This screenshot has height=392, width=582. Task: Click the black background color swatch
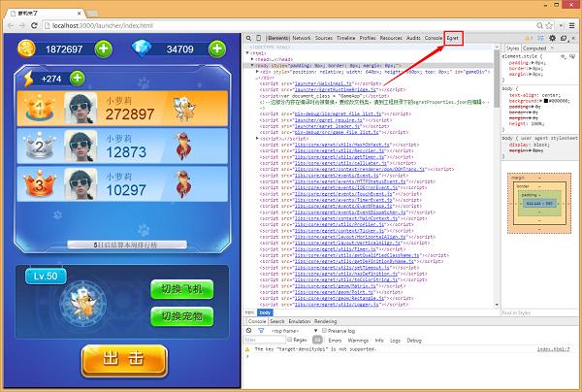pos(545,101)
